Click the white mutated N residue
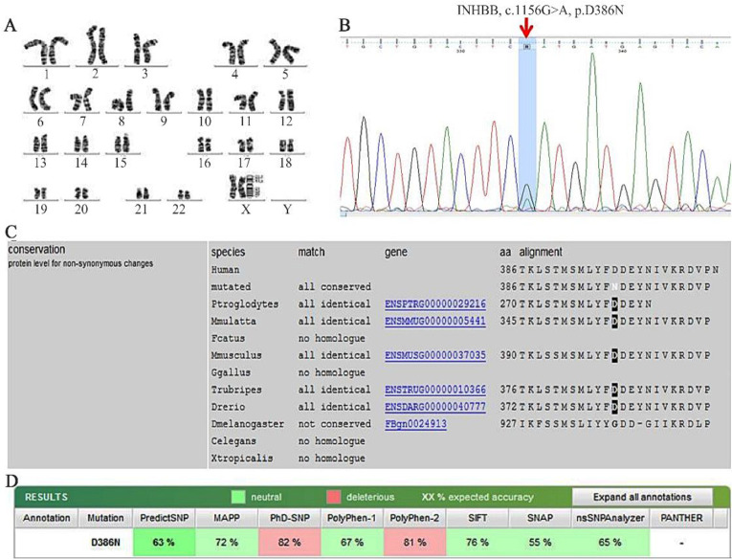This screenshot has height=560, width=732. click(x=614, y=287)
